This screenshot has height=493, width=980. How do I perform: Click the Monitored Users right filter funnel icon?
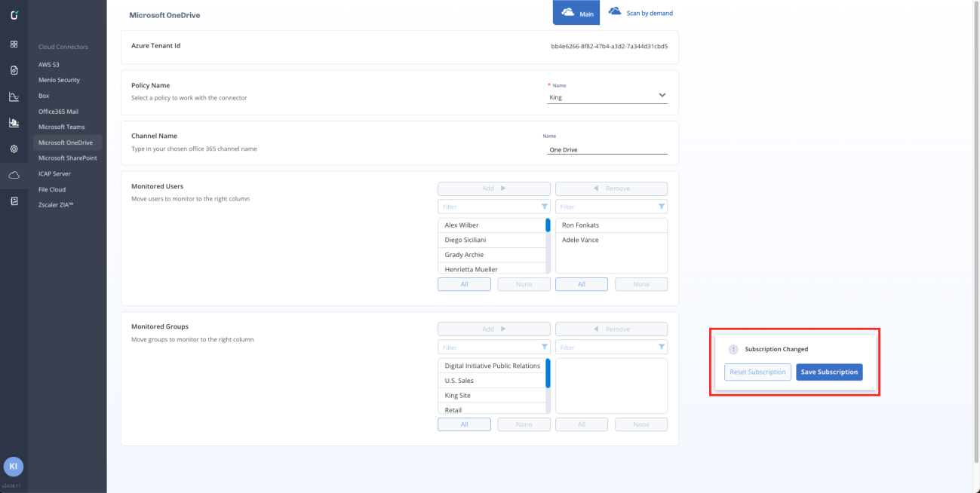tap(662, 207)
